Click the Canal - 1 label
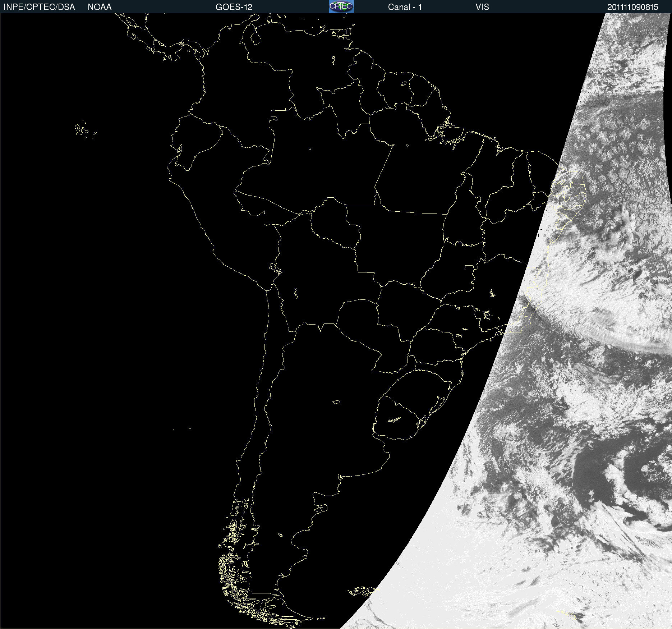Image resolution: width=672 pixels, height=629 pixels. pyautogui.click(x=405, y=7)
